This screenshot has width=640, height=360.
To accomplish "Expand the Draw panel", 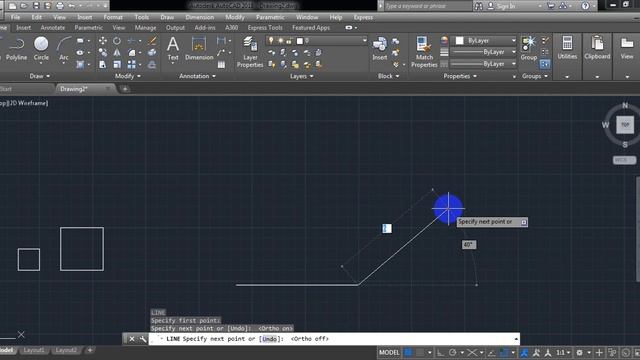I will tap(40, 76).
